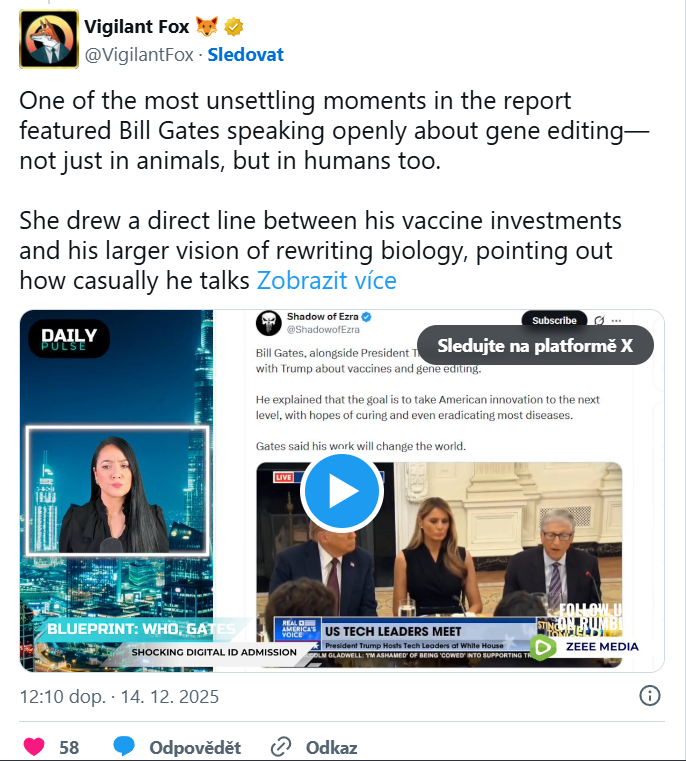Viewport: 686px width, 761px height.
Task: Click the Subscribe button in video
Action: (x=553, y=321)
